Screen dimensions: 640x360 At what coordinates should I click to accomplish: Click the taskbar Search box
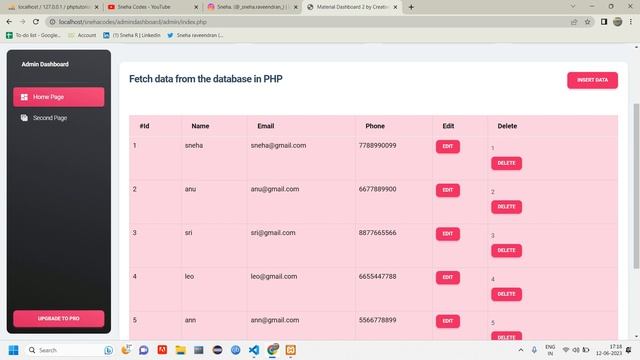pyautogui.click(x=69, y=350)
